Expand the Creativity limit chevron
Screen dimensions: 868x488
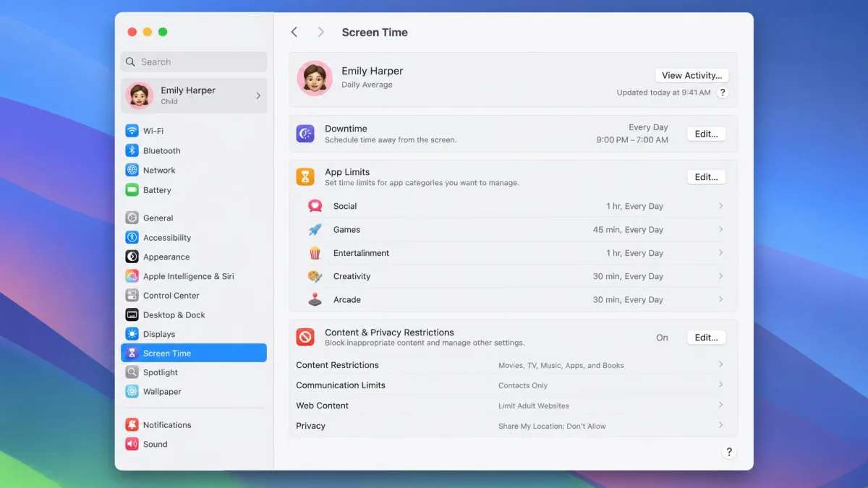(721, 276)
